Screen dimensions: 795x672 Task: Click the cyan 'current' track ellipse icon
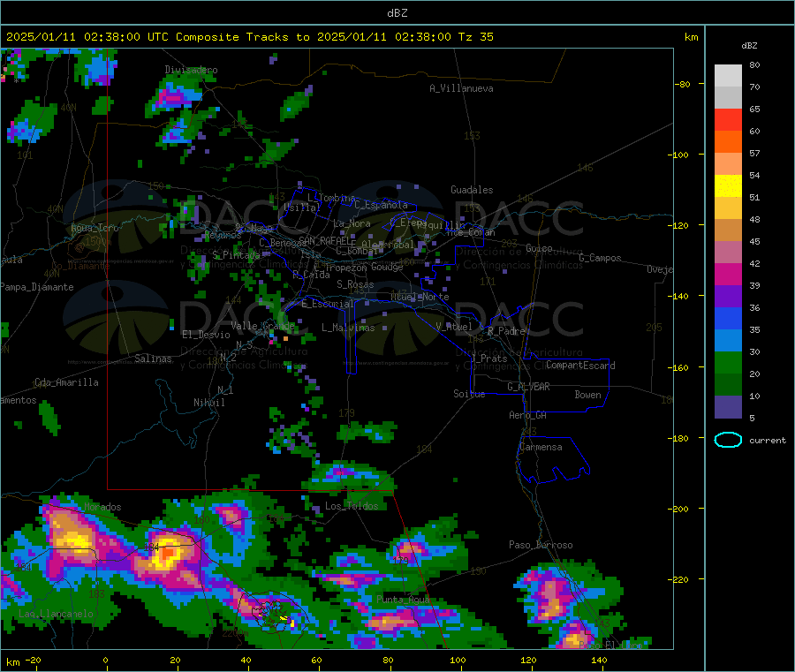[x=728, y=440]
